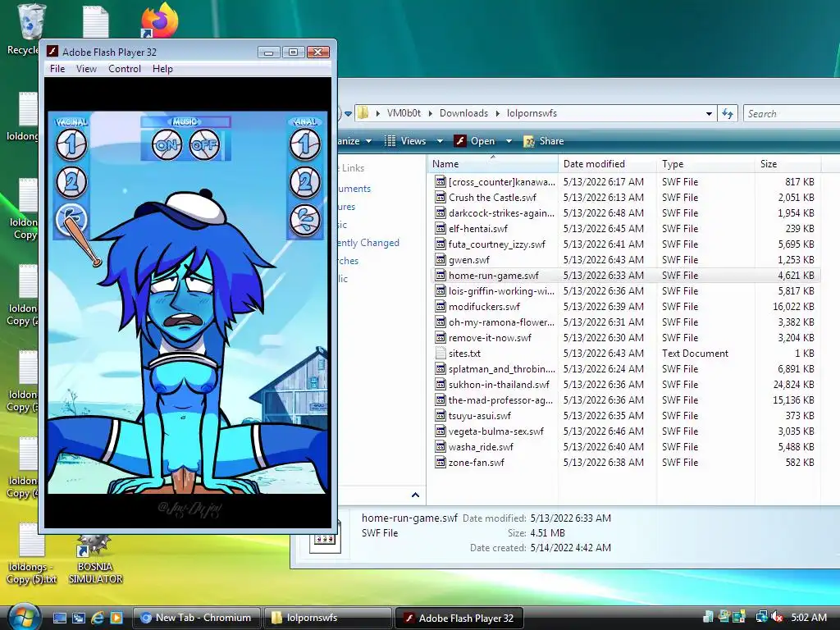Select loldongs - Copy (5).txt desktop file

pyautogui.click(x=32, y=554)
